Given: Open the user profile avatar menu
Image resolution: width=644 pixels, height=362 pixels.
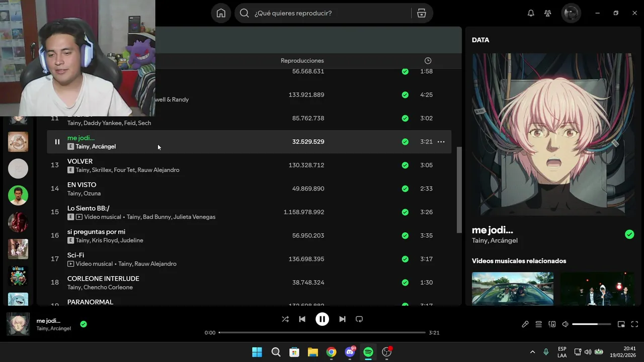Looking at the screenshot, I should tap(572, 13).
